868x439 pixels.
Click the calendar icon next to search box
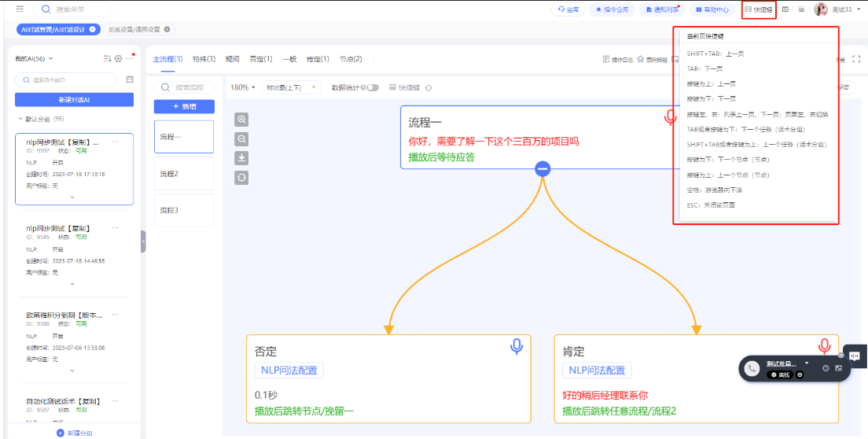pos(130,79)
